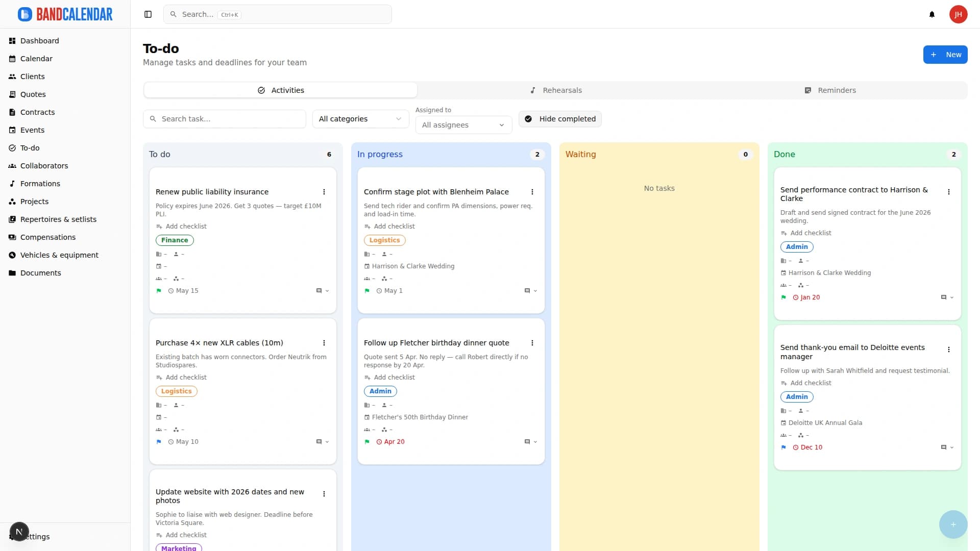Open options menu for Send performance contract card
Screen dimensions: 980x551
click(949, 192)
